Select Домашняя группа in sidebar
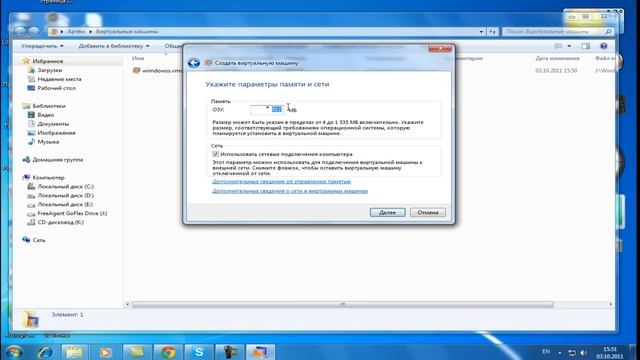The image size is (640, 360). [x=58, y=160]
